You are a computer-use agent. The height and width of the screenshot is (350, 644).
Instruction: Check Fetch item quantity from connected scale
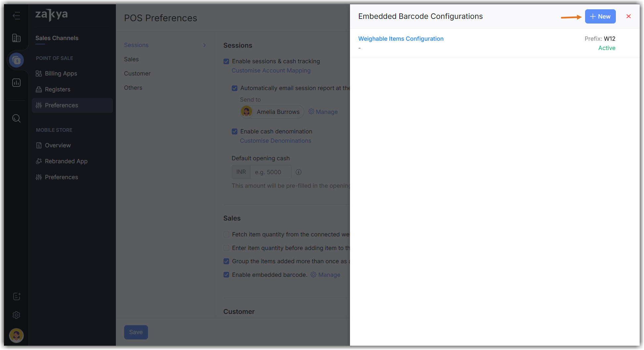tap(226, 234)
